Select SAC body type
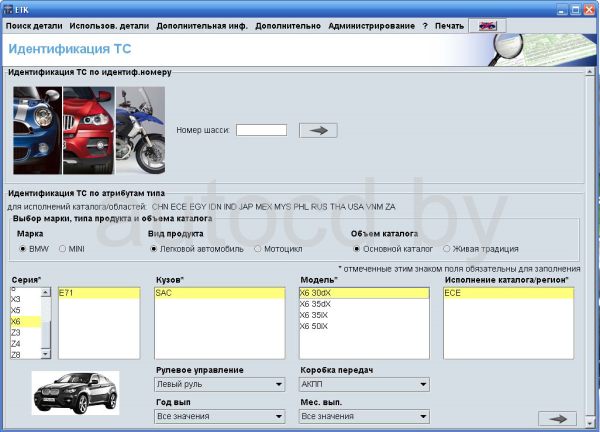 220,293
